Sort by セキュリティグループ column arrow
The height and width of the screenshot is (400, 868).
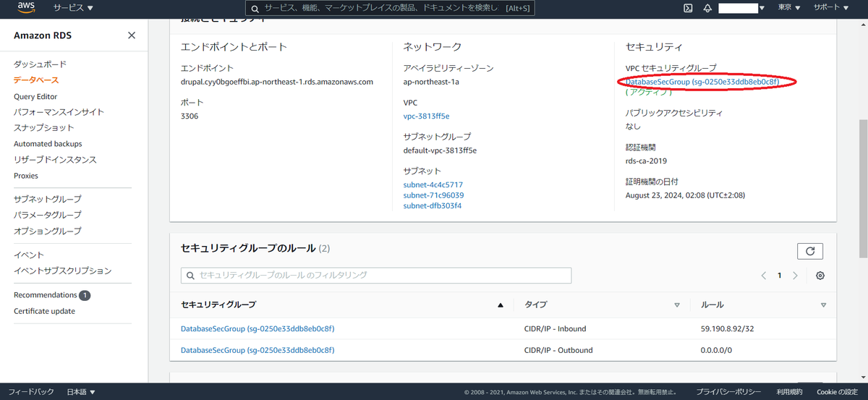[501, 305]
